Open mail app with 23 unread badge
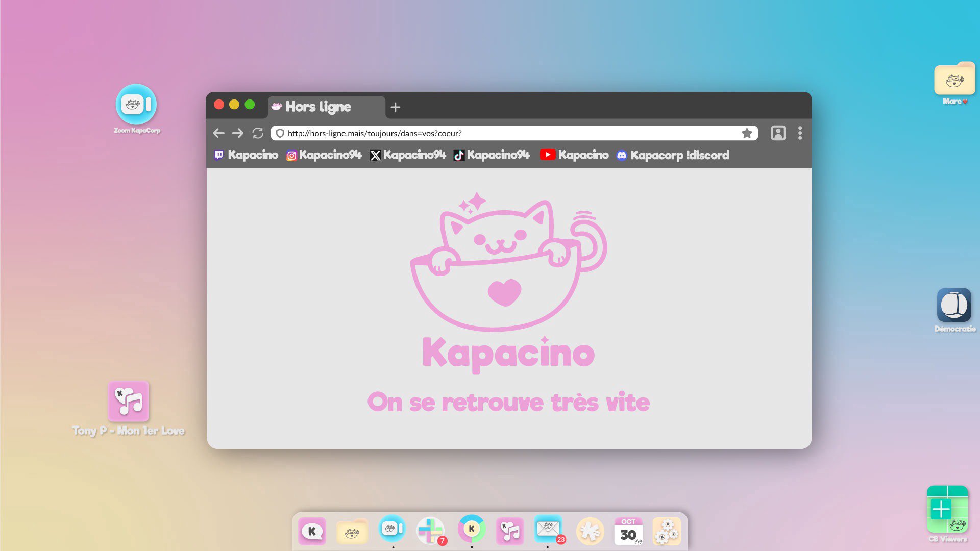The width and height of the screenshot is (980, 551). pos(549,530)
